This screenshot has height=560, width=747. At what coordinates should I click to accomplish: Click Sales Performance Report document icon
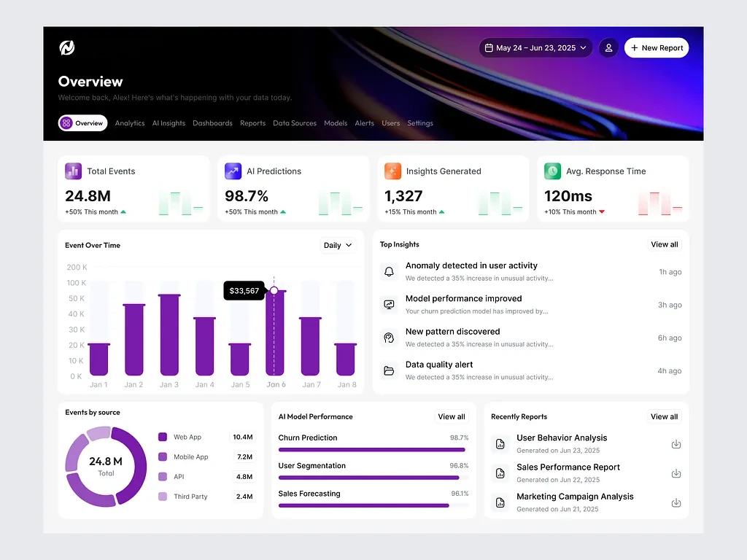click(x=500, y=473)
